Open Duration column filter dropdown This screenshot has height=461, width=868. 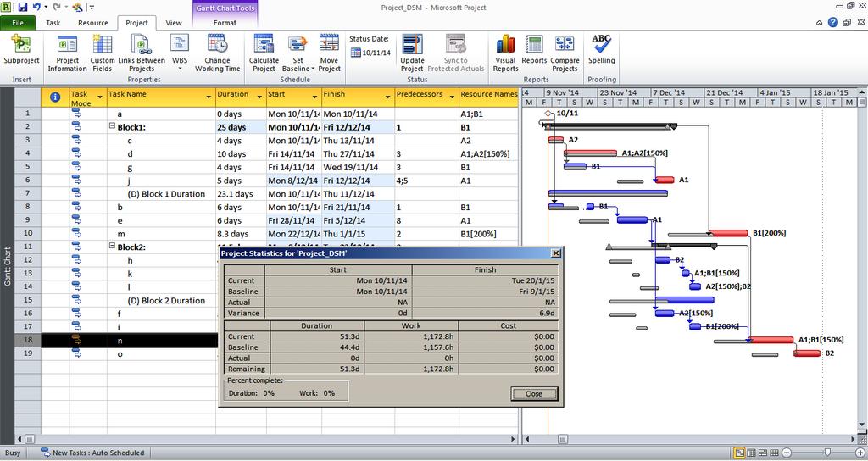(x=259, y=97)
